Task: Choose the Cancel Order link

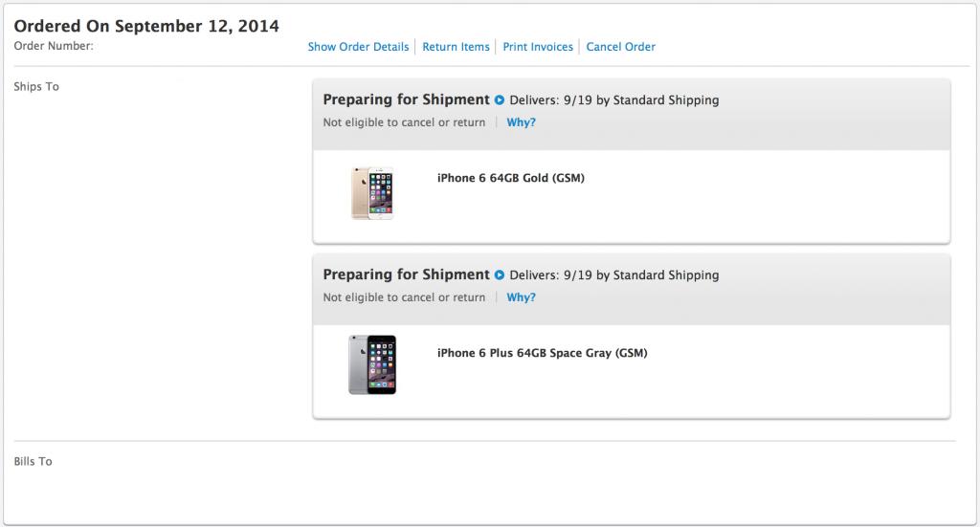Action: click(620, 47)
